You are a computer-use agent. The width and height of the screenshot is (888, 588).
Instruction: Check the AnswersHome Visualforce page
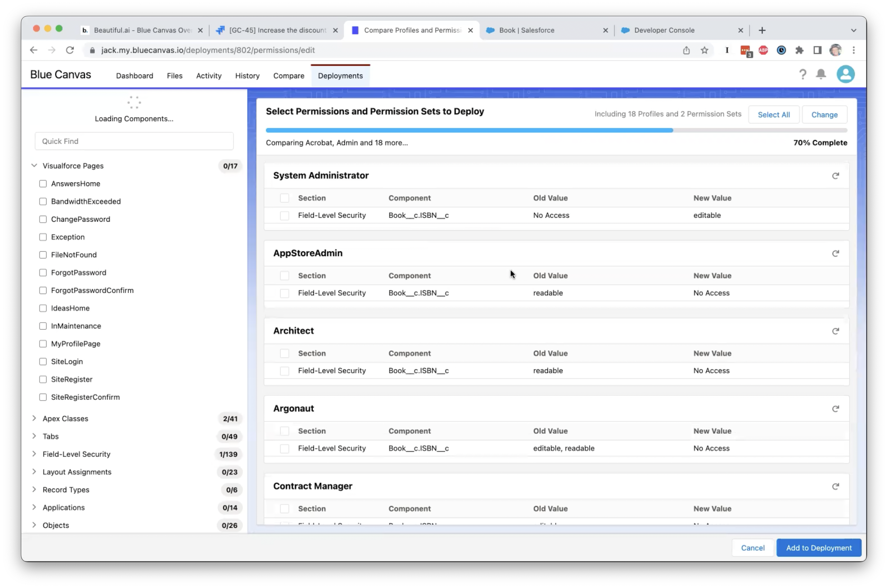(x=43, y=184)
